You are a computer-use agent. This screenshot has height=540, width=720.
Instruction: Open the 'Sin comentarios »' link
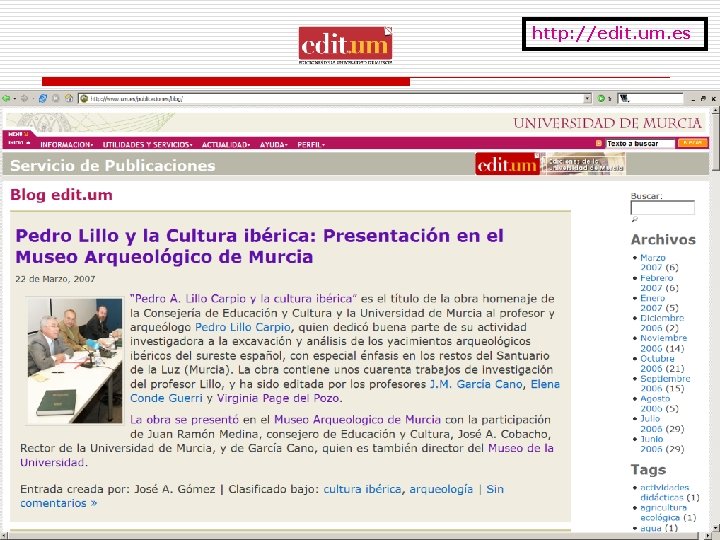pos(495,489)
